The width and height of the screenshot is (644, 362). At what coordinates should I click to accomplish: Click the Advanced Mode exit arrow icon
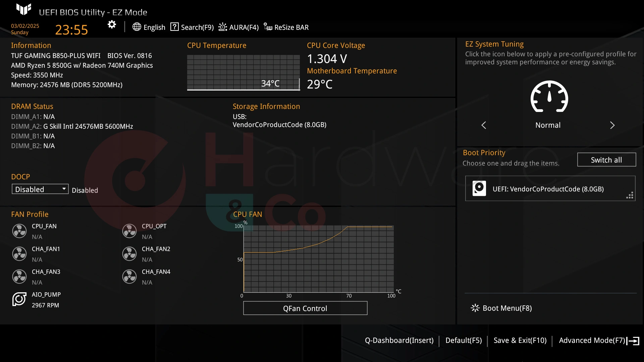[x=633, y=341]
